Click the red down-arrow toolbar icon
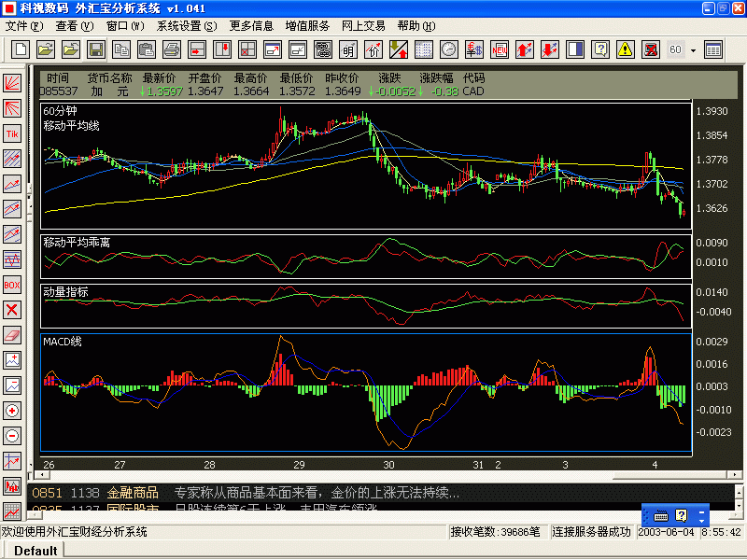 click(550, 49)
